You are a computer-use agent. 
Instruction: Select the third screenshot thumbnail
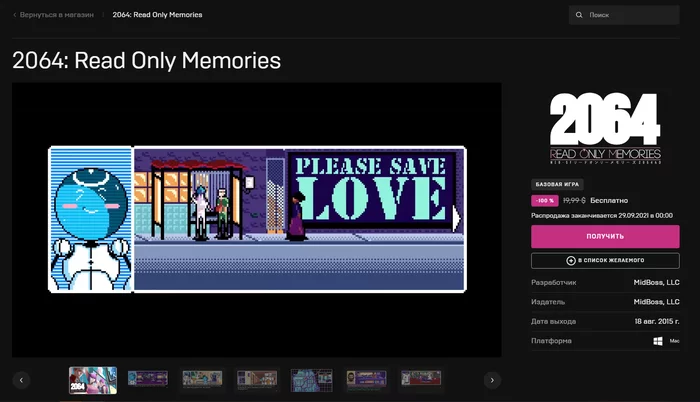tap(202, 378)
